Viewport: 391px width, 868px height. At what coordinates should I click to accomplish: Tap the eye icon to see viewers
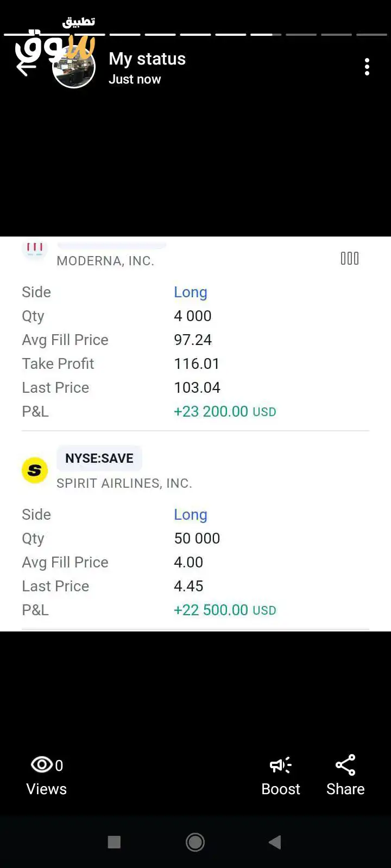pyautogui.click(x=42, y=765)
